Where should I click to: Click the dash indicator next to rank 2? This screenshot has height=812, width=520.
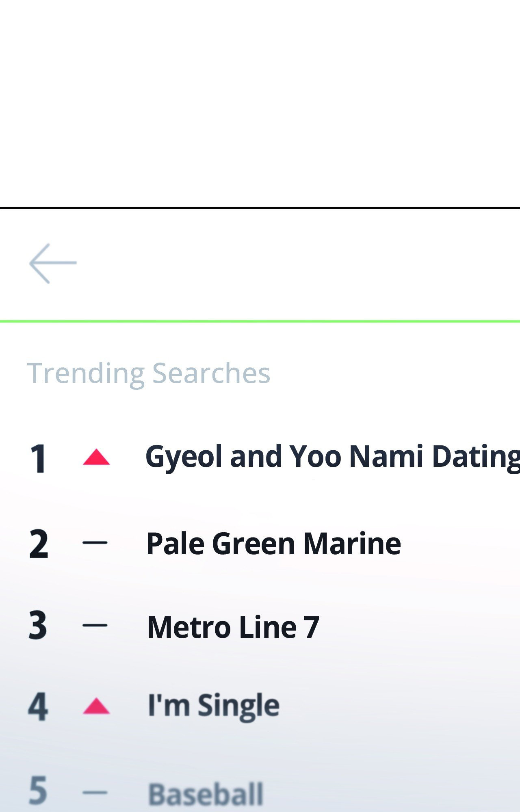95,542
